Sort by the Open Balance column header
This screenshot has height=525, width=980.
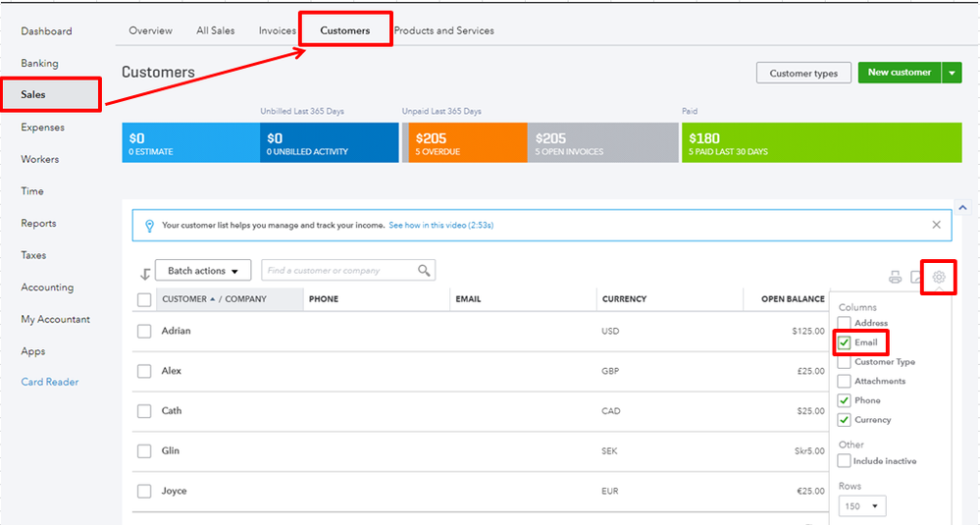pos(793,299)
